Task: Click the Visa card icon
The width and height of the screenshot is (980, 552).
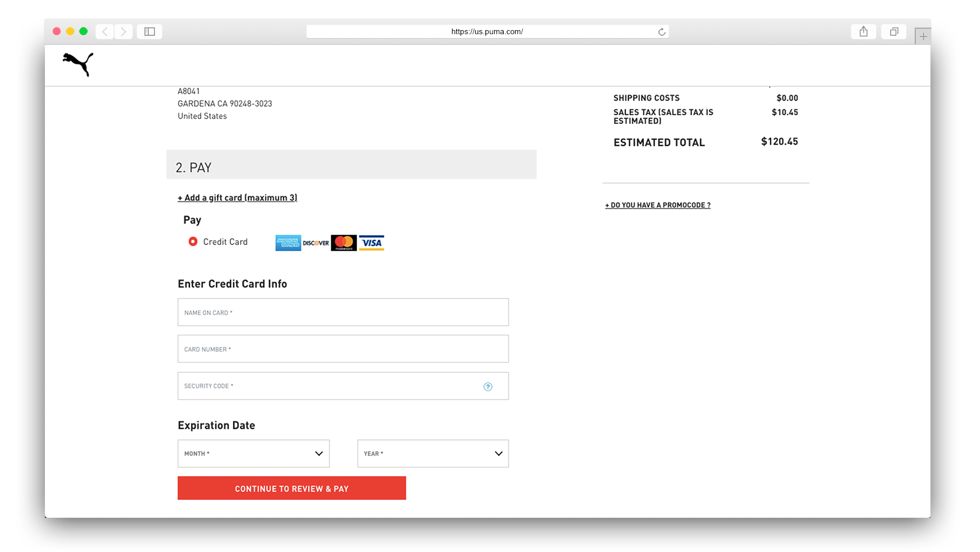Action: [371, 243]
